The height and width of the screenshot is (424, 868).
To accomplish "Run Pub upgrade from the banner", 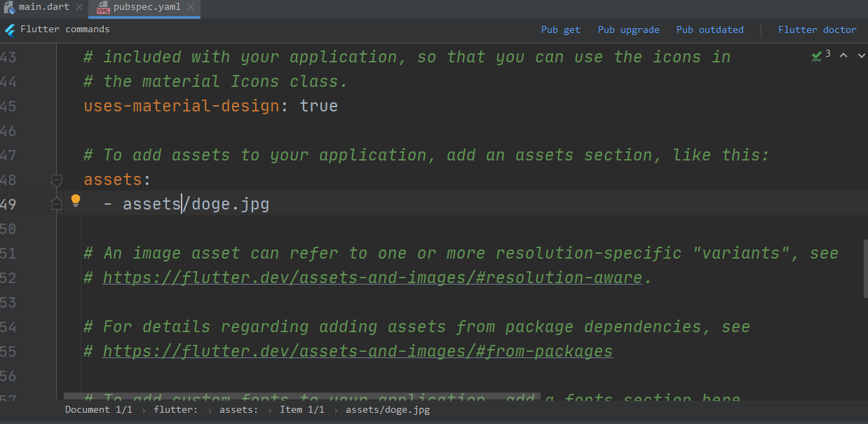I will [628, 29].
